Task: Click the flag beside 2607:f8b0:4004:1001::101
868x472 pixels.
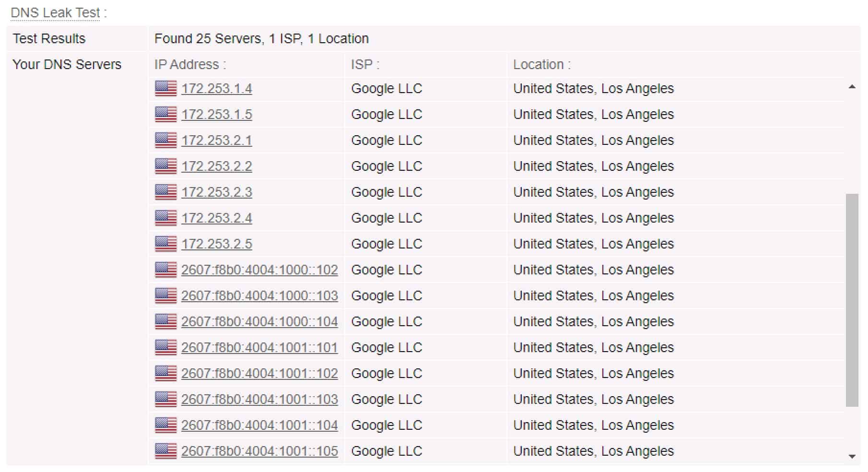Action: tap(166, 347)
